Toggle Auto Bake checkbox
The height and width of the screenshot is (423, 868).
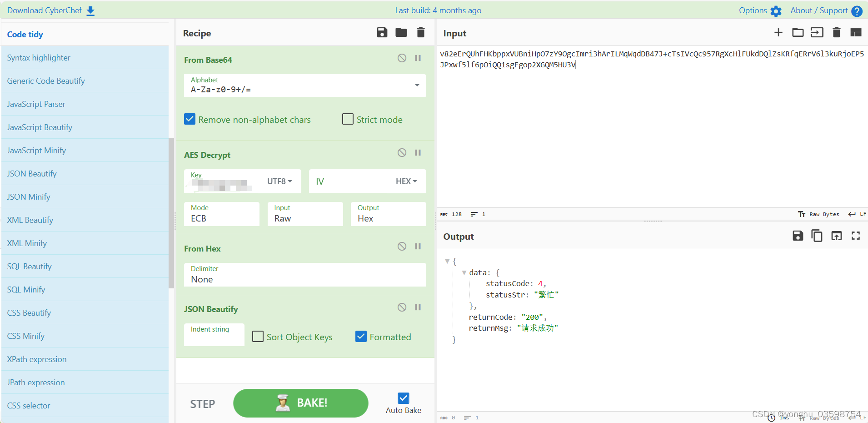[x=404, y=398]
